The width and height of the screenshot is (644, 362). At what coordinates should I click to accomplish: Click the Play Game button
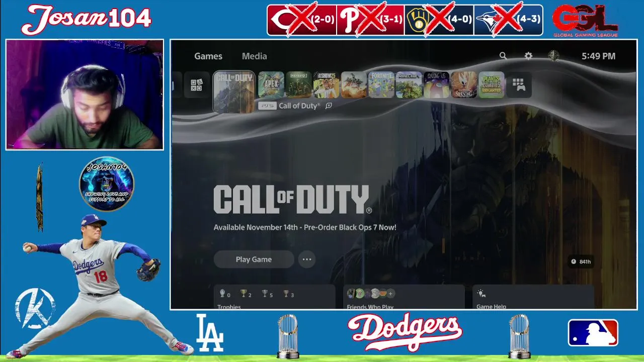(x=254, y=259)
